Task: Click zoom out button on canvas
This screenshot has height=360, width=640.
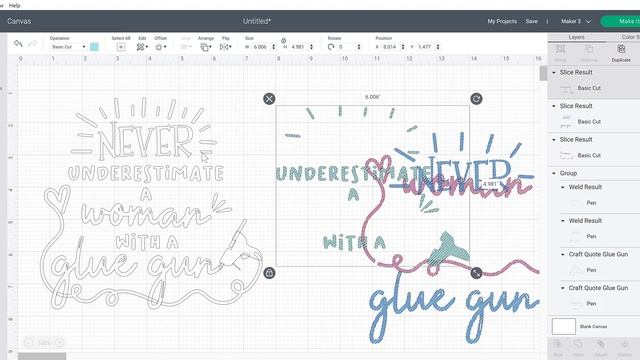Action: click(x=28, y=343)
